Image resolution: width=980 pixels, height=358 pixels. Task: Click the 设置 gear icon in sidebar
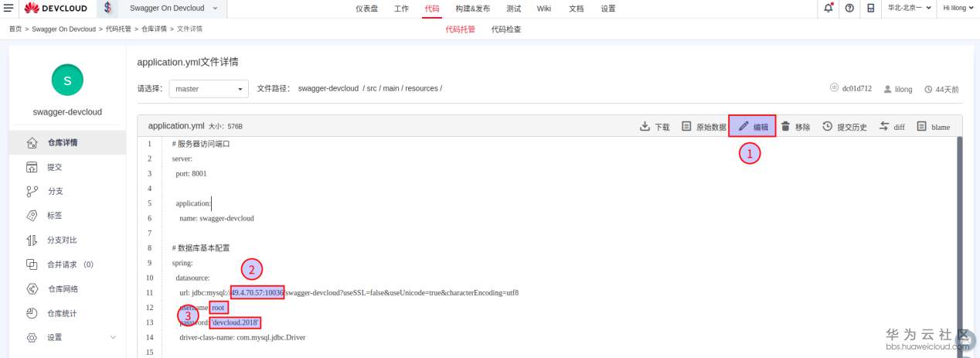[x=32, y=338]
